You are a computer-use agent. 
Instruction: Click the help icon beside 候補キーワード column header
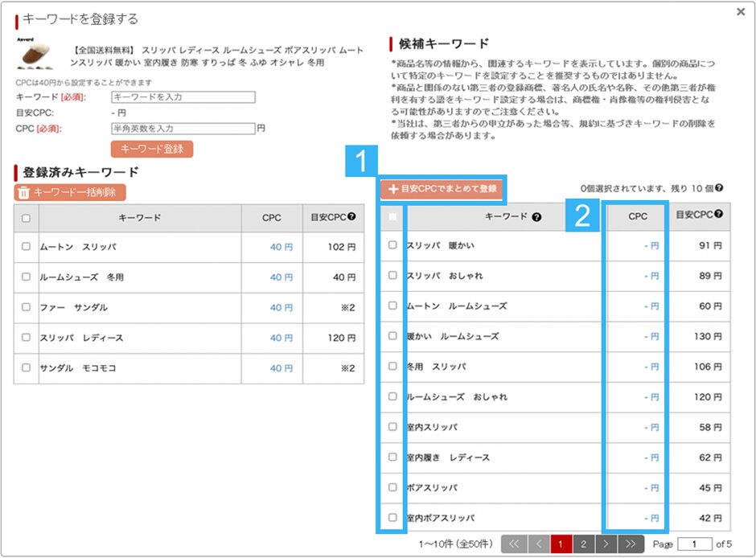pyautogui.click(x=536, y=217)
